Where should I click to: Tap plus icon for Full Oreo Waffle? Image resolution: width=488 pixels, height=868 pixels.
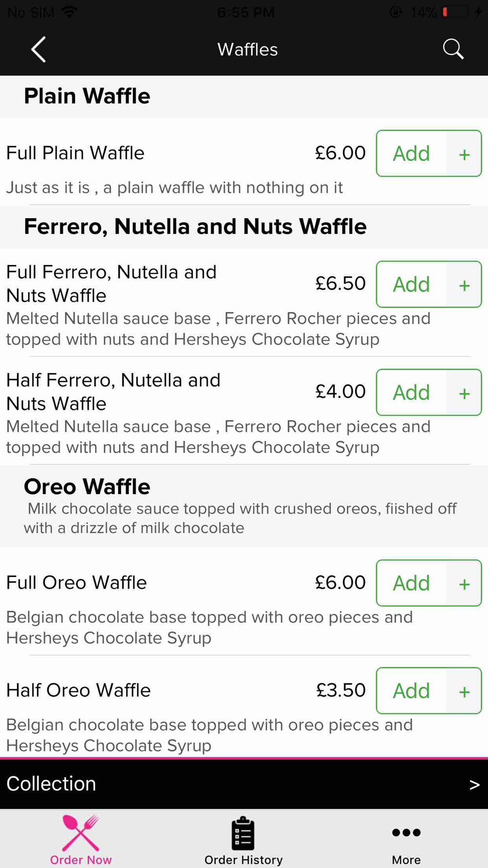click(464, 583)
